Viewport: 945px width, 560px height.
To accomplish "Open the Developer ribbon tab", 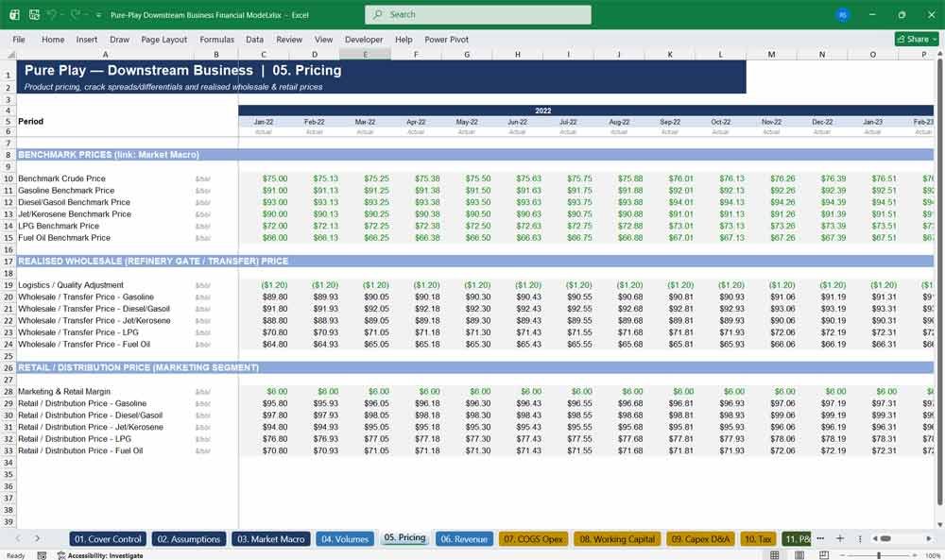I will click(x=364, y=39).
